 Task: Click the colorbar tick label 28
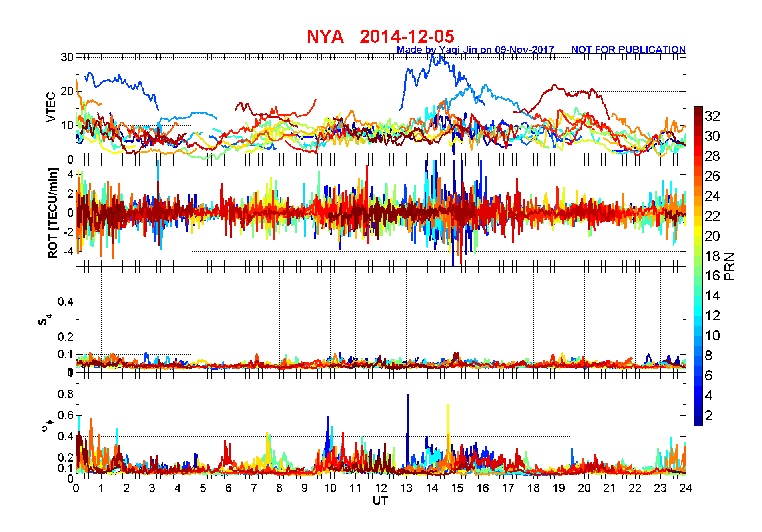pyautogui.click(x=712, y=156)
